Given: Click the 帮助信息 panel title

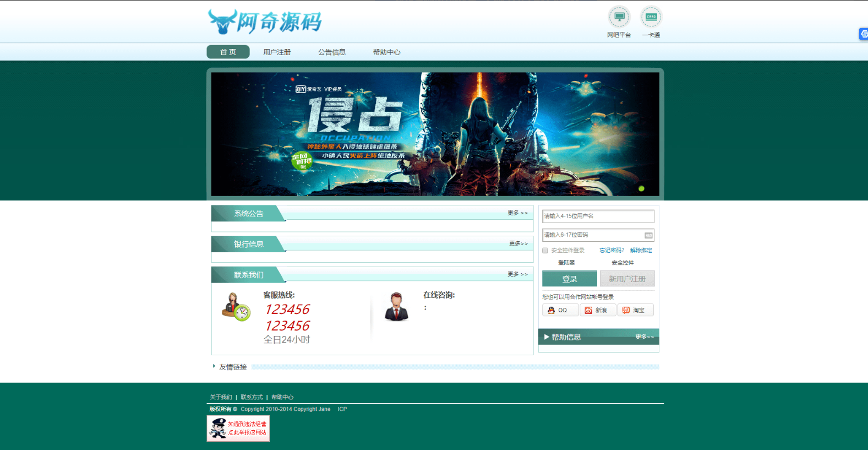Looking at the screenshot, I should click(x=566, y=337).
